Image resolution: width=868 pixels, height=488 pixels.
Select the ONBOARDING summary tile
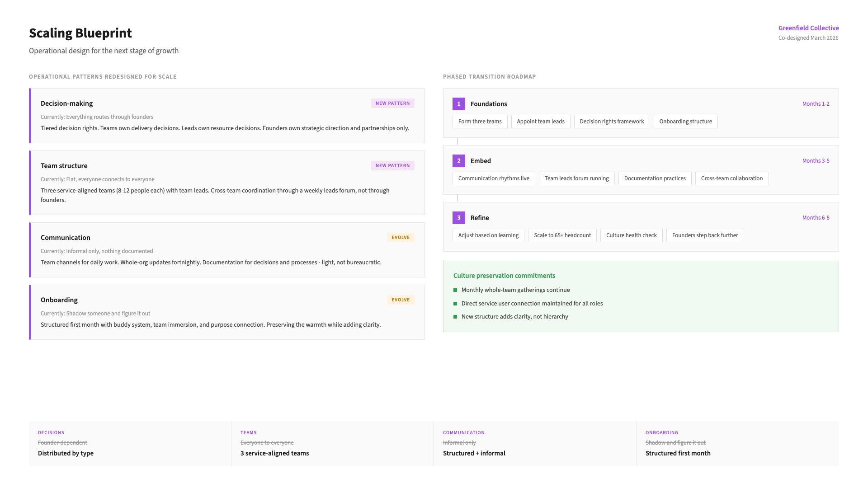click(737, 444)
